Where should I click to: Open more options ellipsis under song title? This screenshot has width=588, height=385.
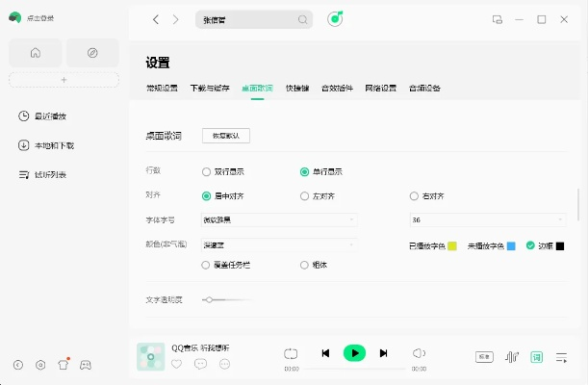224,364
